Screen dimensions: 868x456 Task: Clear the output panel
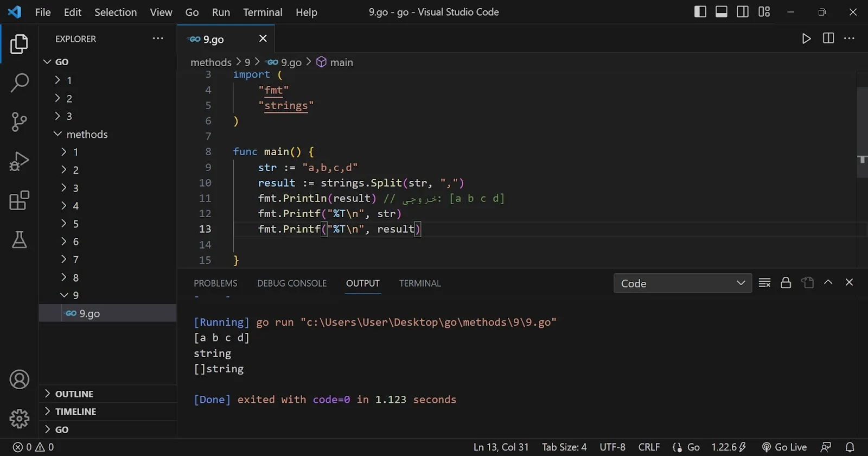pyautogui.click(x=764, y=283)
